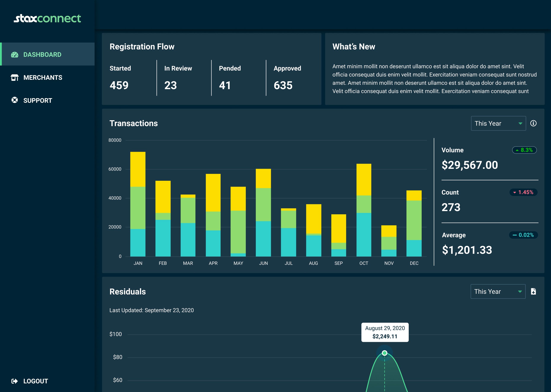This screenshot has height=392, width=551.
Task: Click the staxconnect logo
Action: [47, 19]
